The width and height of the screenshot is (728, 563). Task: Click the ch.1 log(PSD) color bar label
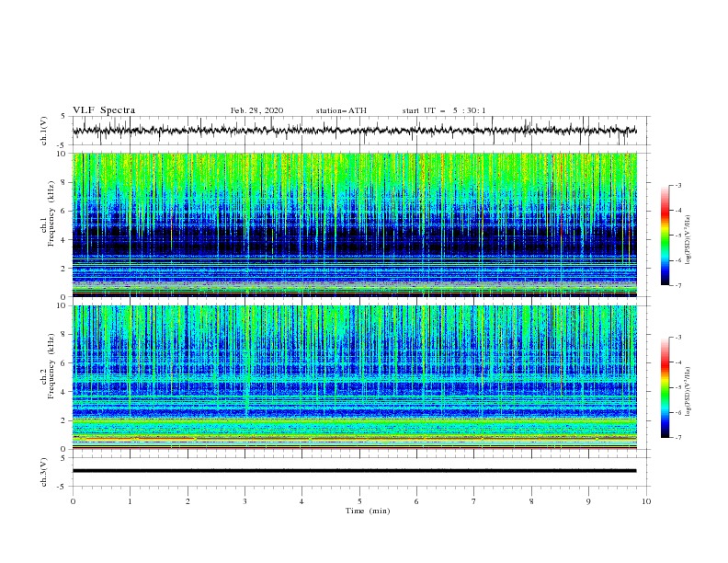(688, 239)
